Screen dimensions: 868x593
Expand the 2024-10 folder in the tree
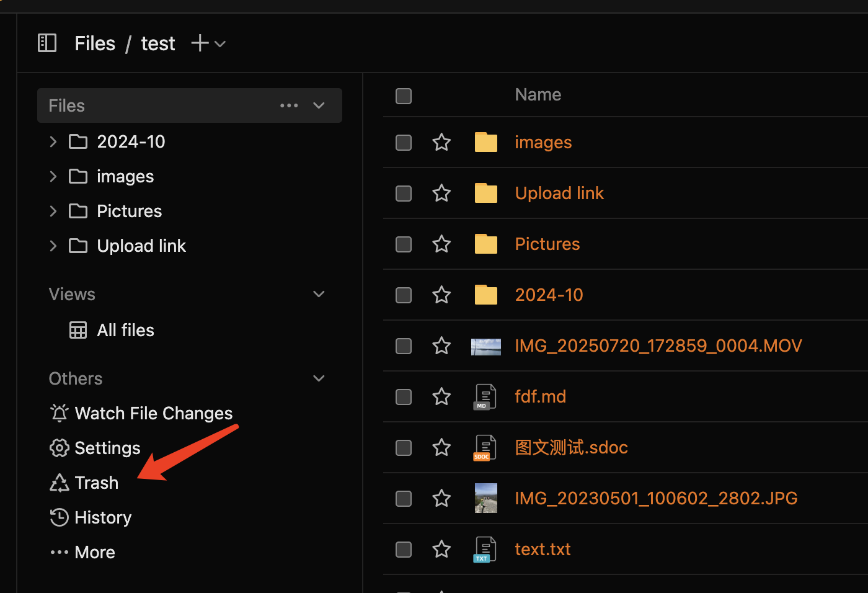click(x=53, y=142)
